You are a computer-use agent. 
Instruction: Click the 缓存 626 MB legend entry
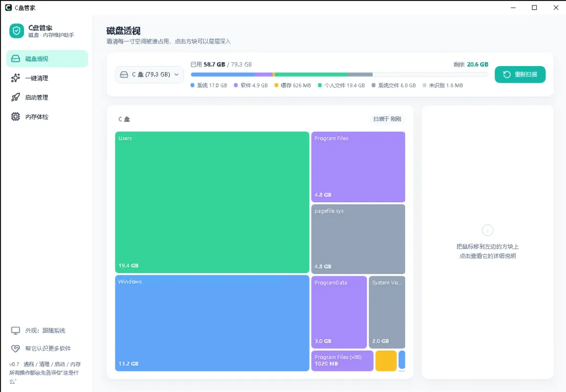(x=293, y=85)
